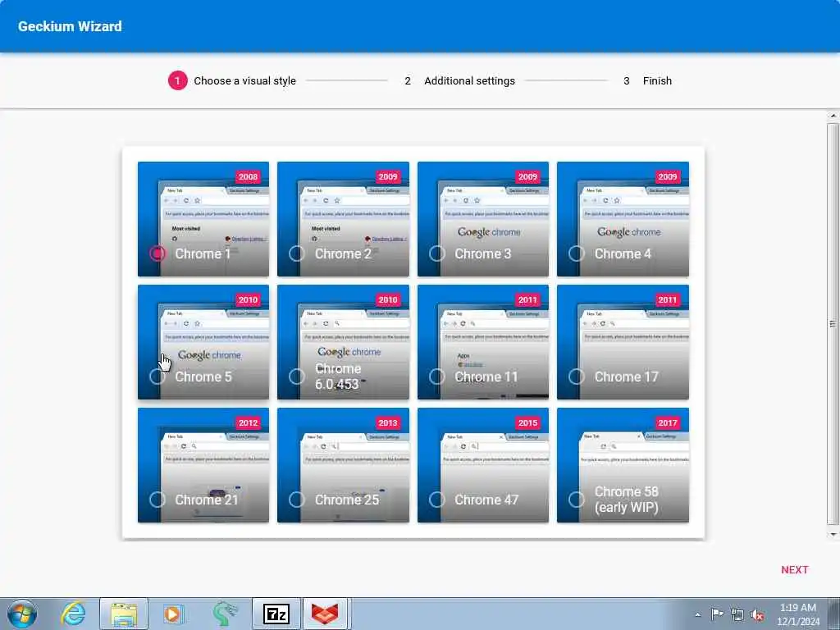The width and height of the screenshot is (840, 630).
Task: Select the Chrome 21 radio button
Action: point(157,500)
